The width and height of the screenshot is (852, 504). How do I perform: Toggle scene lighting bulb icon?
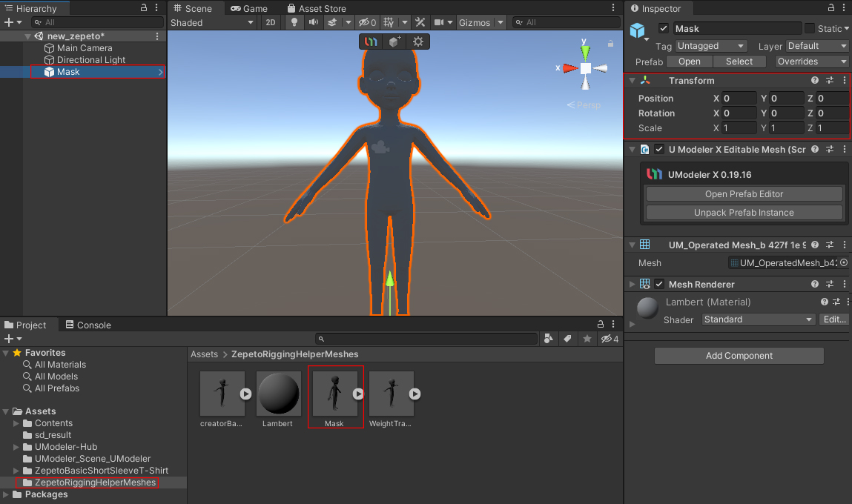click(x=294, y=22)
